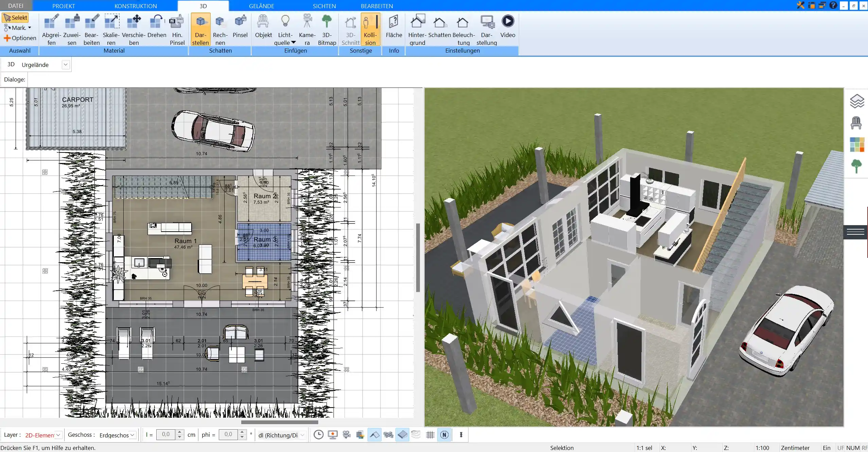Expand the Mark. dropdown arrow

(x=30, y=28)
